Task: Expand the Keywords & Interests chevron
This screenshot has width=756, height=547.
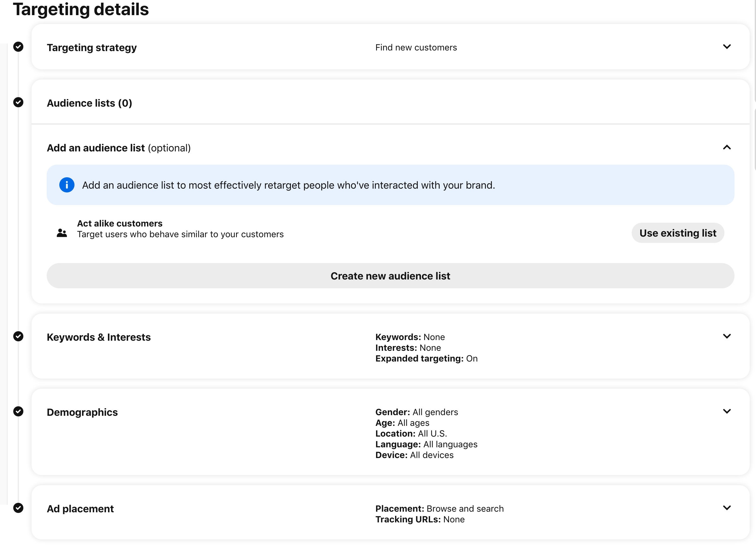Action: 727,336
